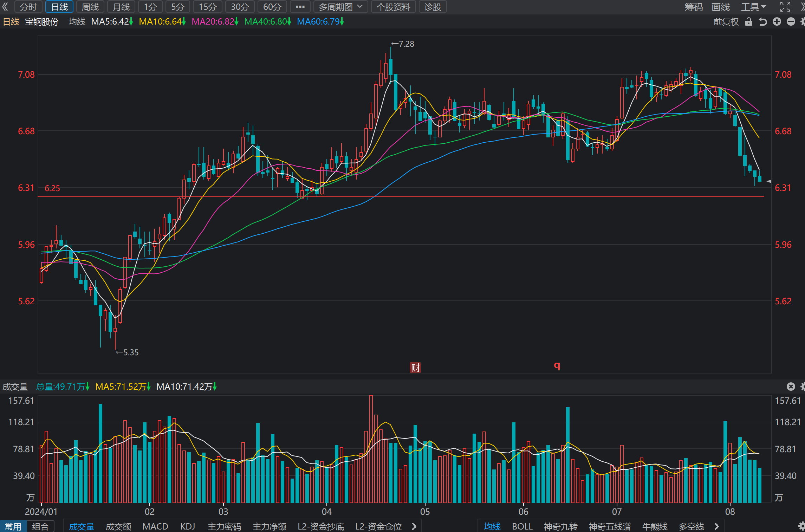Select 日线 daily chart tab

(59, 7)
